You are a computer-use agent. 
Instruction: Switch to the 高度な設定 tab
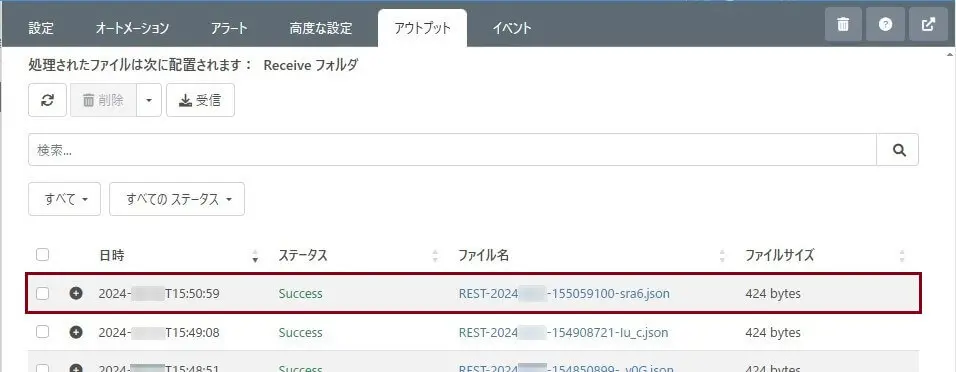(321, 28)
